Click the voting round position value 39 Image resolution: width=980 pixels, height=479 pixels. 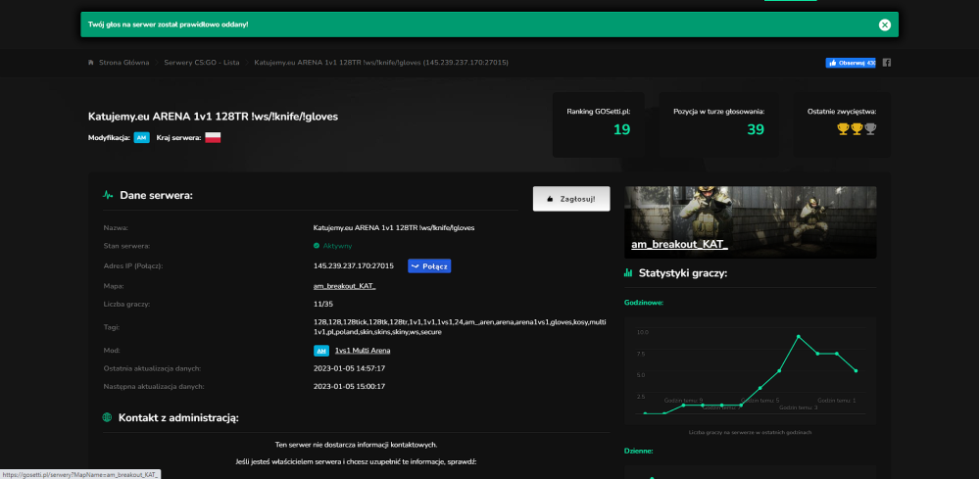click(x=755, y=130)
